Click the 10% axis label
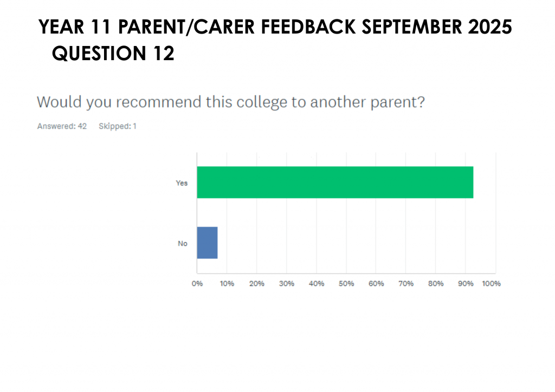The image size is (555, 392). pyautogui.click(x=227, y=284)
